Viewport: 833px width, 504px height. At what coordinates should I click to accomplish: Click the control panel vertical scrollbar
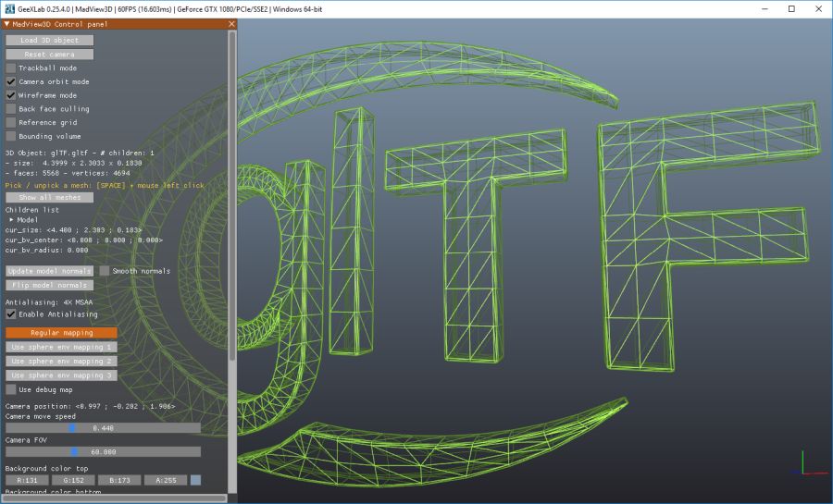coord(232,195)
